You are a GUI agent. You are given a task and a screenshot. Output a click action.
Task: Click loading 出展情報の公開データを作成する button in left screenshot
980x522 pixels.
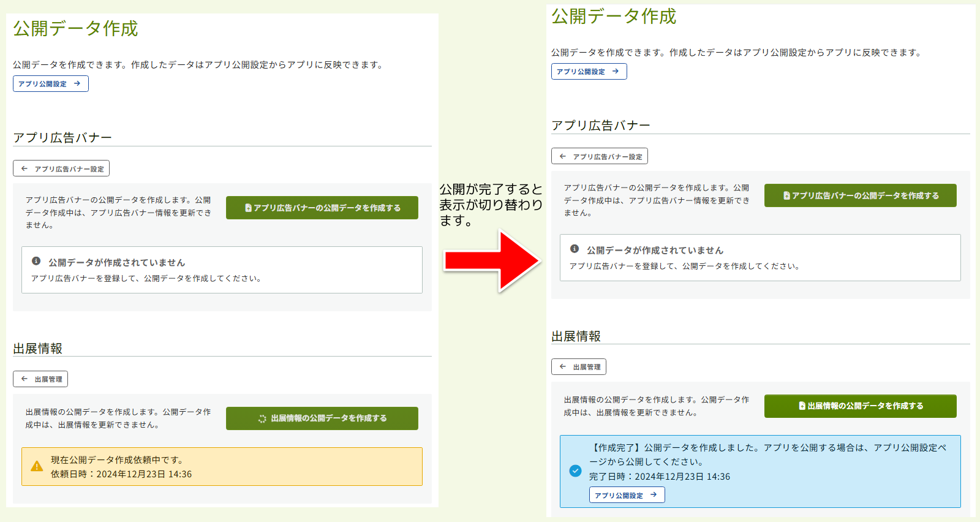pyautogui.click(x=322, y=418)
